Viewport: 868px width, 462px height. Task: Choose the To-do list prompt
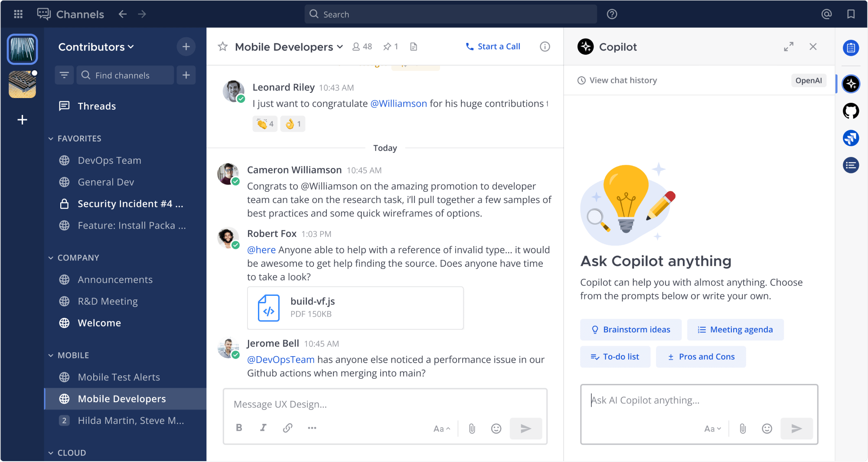pyautogui.click(x=615, y=357)
